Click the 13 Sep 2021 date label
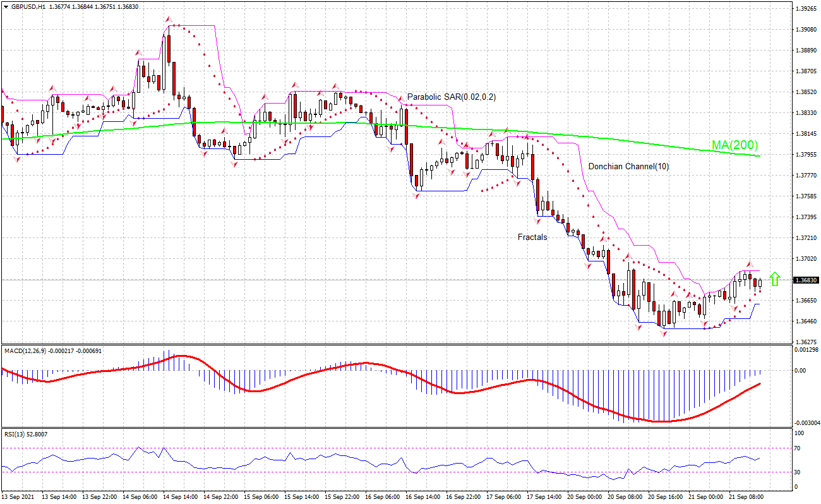 point(19,497)
